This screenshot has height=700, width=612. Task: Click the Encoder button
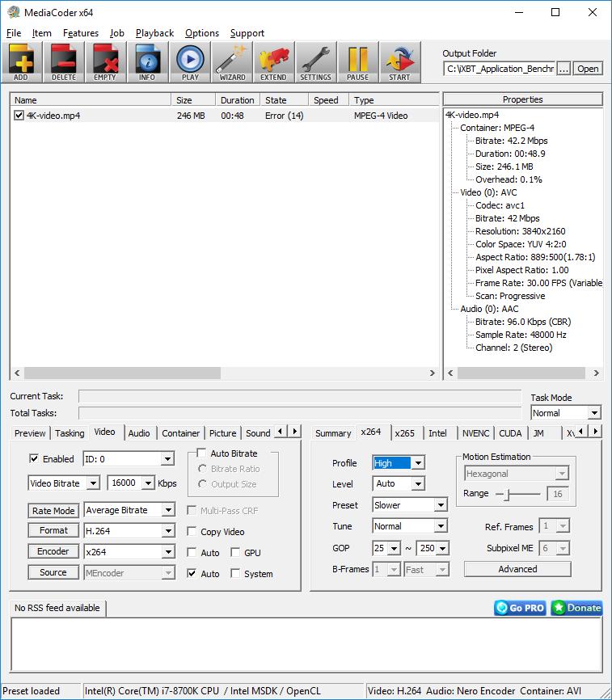coord(53,551)
